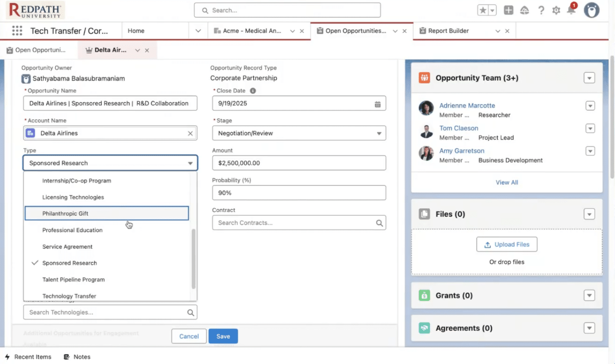Open the Close Date calendar picker
615x364 pixels.
[377, 104]
